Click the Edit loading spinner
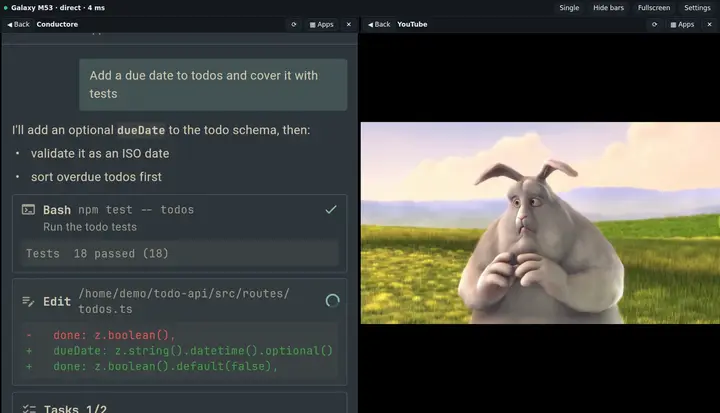720x413 pixels. [x=332, y=301]
